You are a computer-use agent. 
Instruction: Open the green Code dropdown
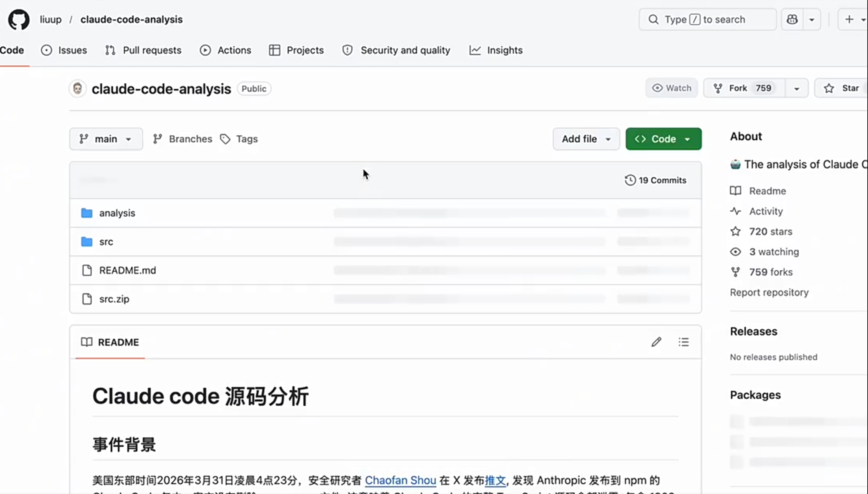pos(663,139)
